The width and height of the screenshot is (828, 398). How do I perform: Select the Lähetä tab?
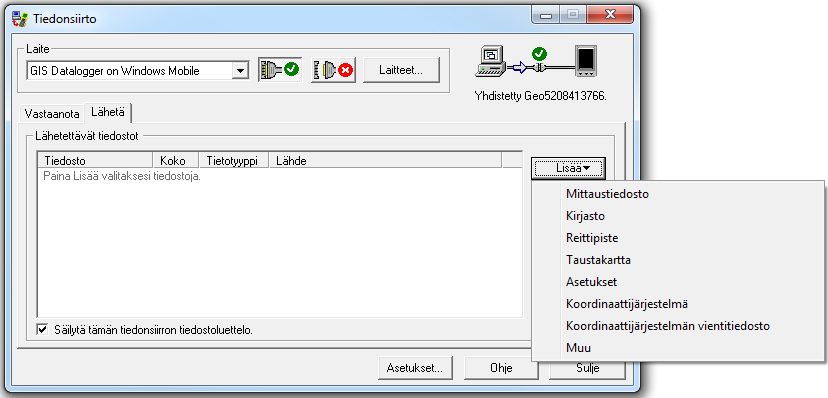point(108,112)
